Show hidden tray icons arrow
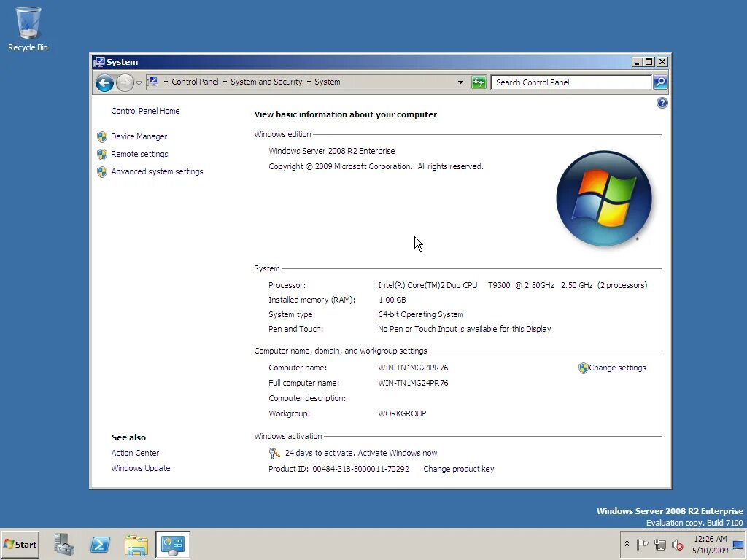The width and height of the screenshot is (747, 560). pyautogui.click(x=627, y=544)
